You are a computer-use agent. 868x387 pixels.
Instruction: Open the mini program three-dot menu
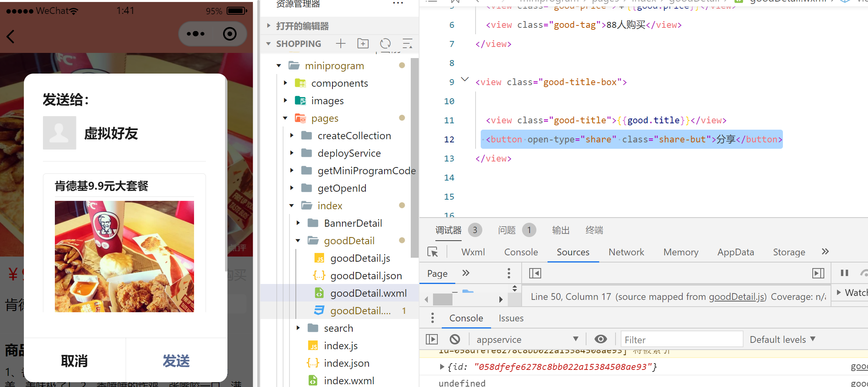point(196,34)
